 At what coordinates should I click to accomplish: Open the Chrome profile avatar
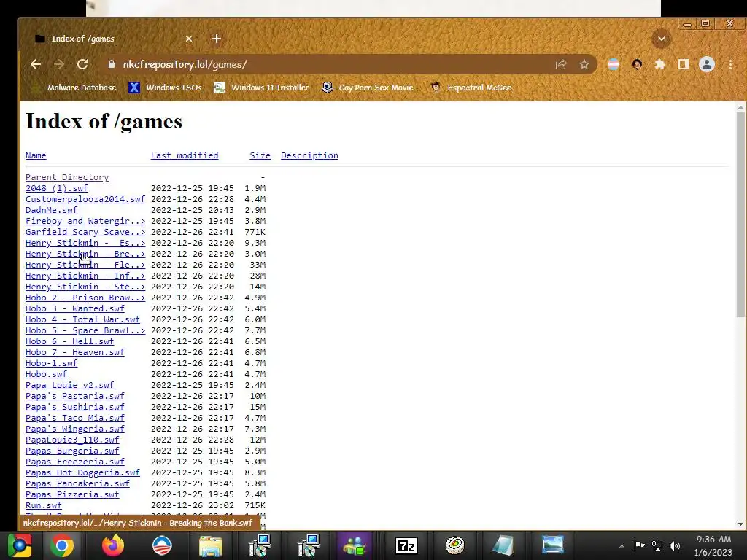(x=706, y=64)
